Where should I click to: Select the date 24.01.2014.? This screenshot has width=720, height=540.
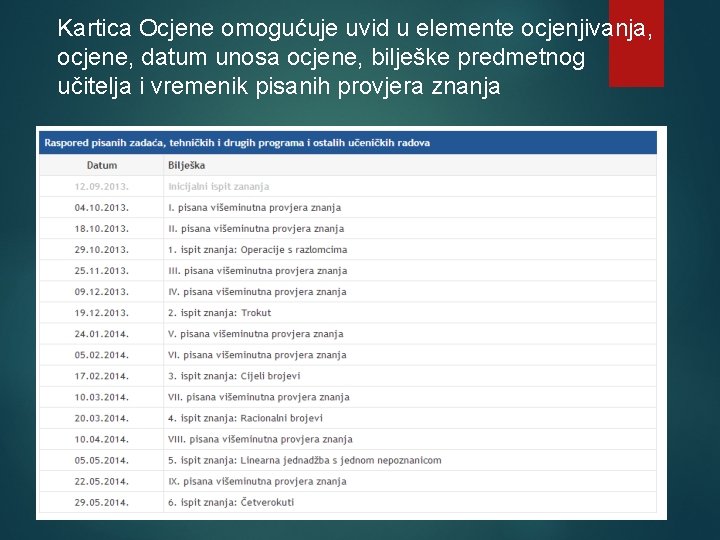(x=101, y=334)
